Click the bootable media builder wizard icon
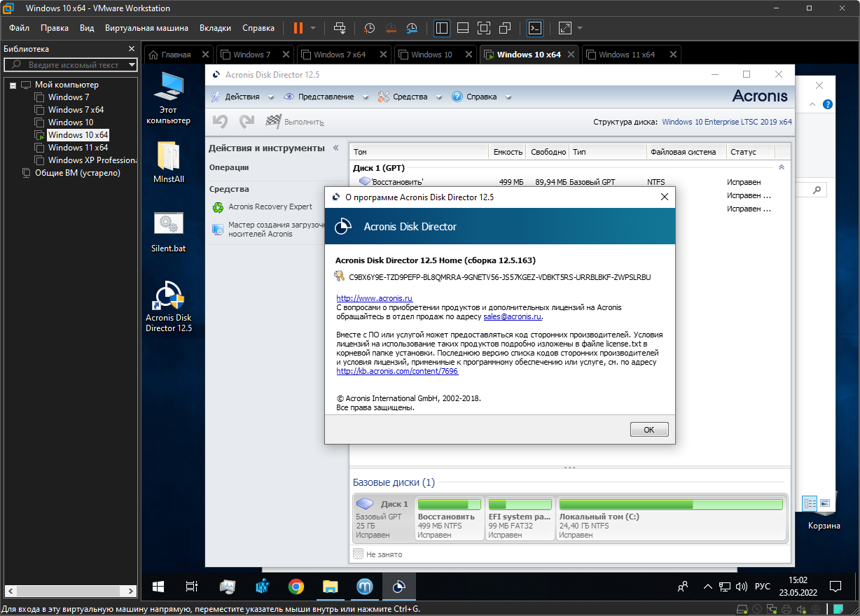 tap(217, 229)
